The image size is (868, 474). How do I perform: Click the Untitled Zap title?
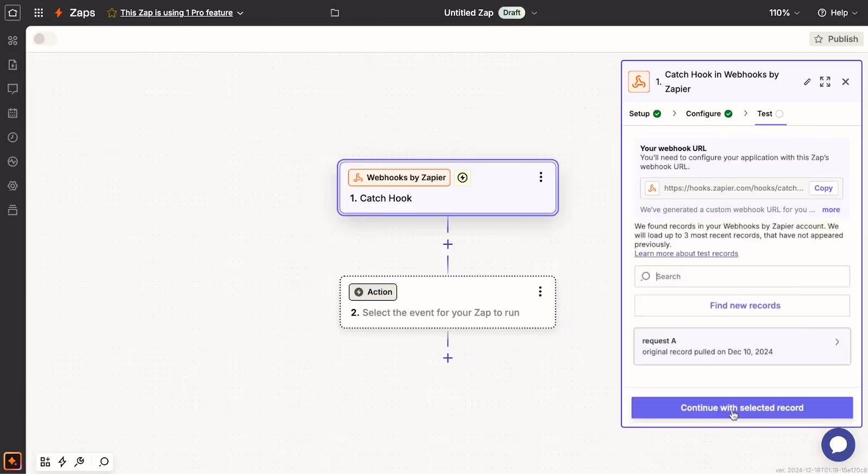tap(469, 12)
